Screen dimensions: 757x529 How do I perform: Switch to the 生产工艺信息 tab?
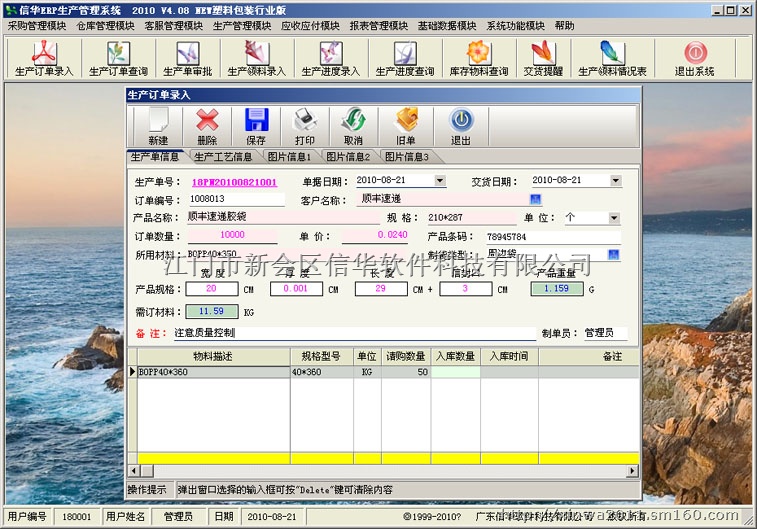click(x=223, y=157)
